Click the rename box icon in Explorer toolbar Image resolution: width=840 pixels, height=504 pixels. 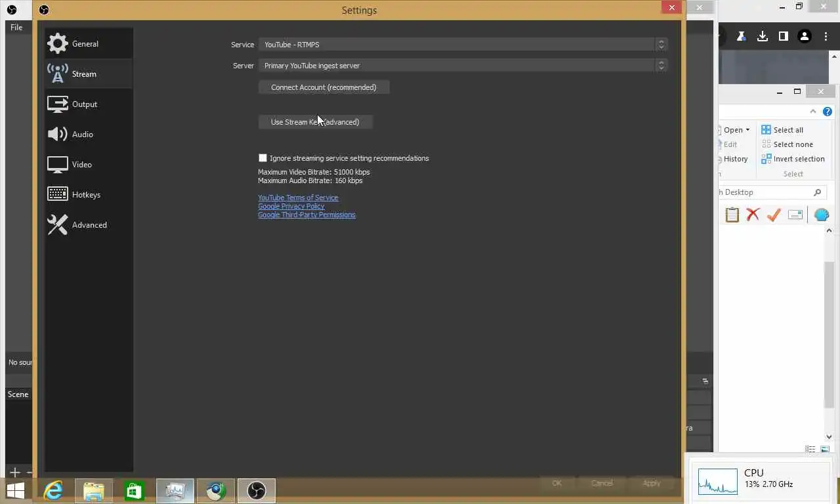coord(795,215)
